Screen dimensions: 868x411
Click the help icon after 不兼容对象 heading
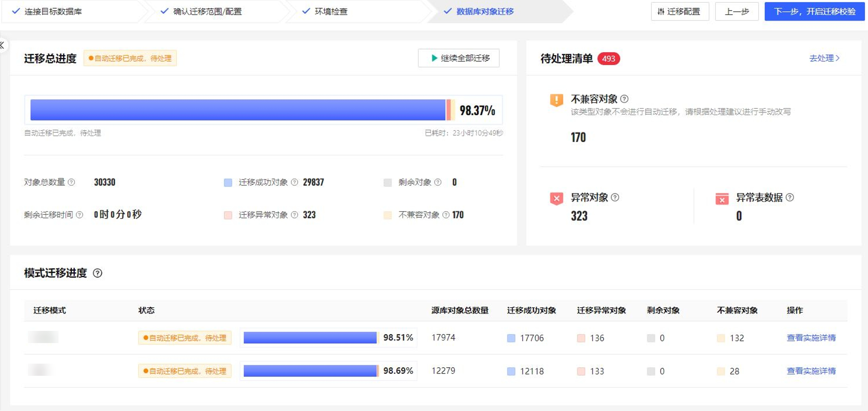624,99
